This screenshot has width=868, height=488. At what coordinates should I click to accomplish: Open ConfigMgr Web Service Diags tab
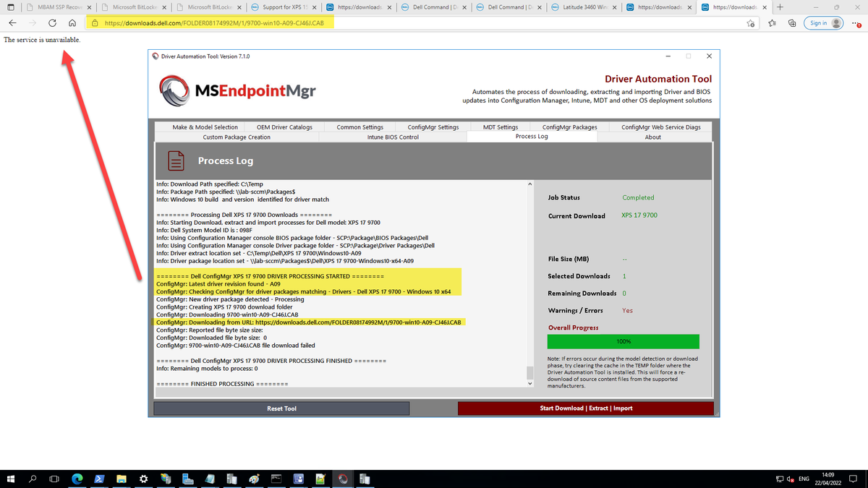tap(661, 127)
